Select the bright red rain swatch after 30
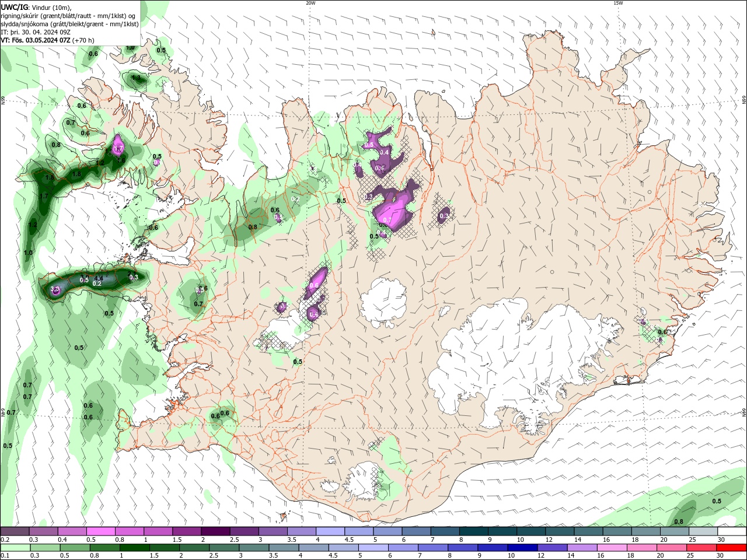Screen dimensions: 747x560 click(x=731, y=548)
